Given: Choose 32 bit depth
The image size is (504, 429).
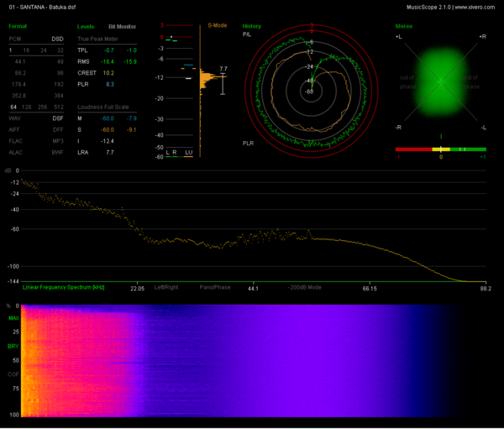Looking at the screenshot, I should click(60, 50).
